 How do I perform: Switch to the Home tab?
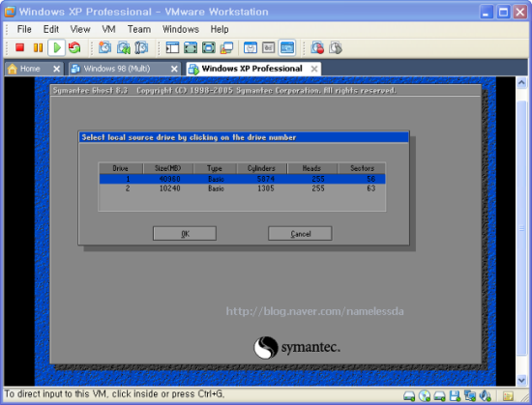pos(30,69)
